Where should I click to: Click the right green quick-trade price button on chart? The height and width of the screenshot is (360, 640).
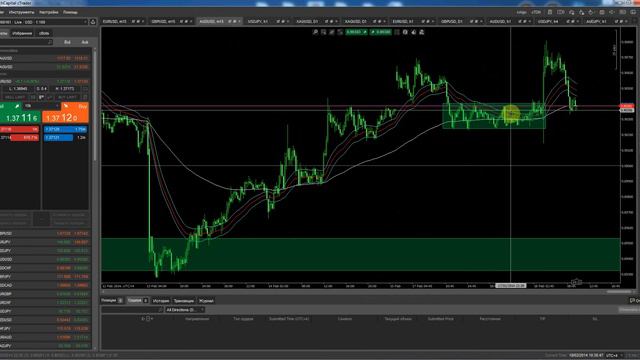coord(380,32)
